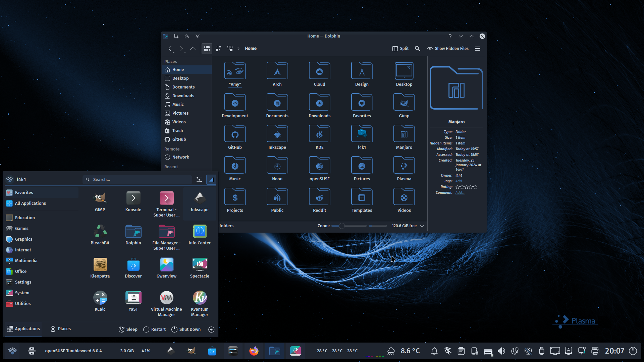
Task: Click Dolphin's search magnifier icon
Action: (x=418, y=49)
